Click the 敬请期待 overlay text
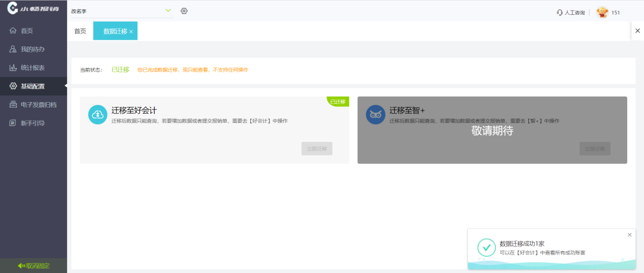Image resolution: width=644 pixels, height=273 pixels. point(492,131)
